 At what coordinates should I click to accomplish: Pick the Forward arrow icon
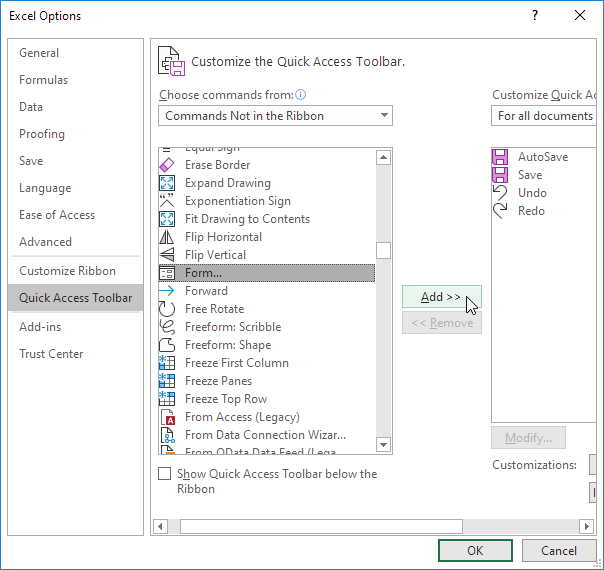(167, 291)
